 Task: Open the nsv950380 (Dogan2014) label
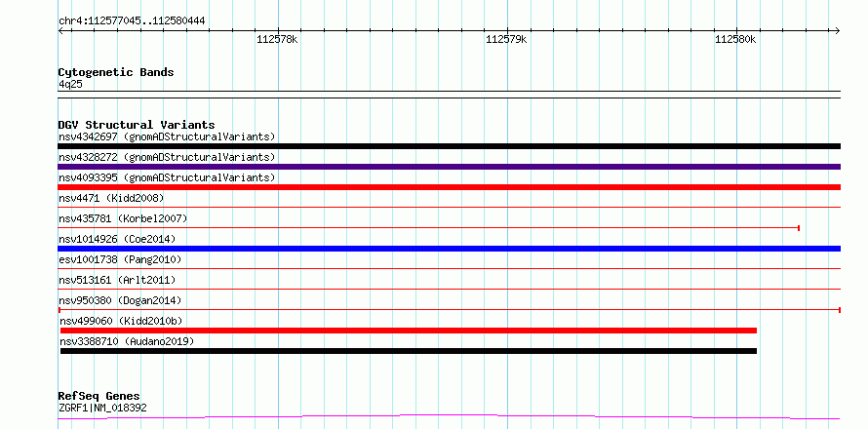[x=120, y=300]
